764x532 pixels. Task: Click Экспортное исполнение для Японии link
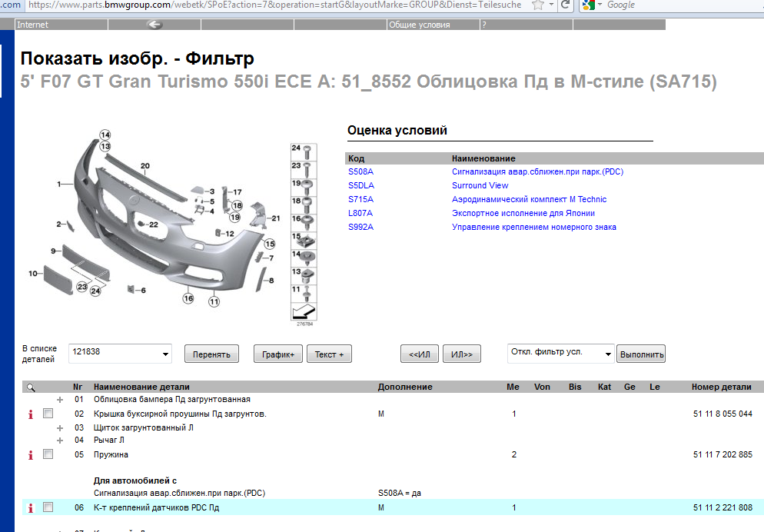(x=523, y=214)
